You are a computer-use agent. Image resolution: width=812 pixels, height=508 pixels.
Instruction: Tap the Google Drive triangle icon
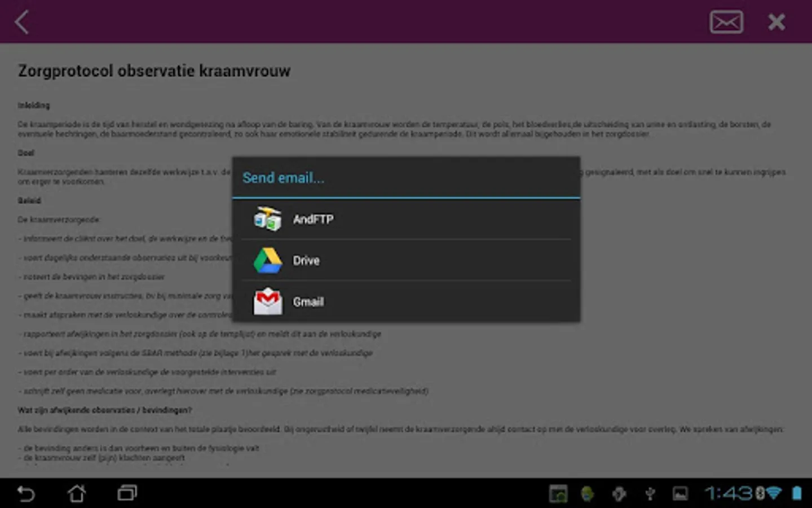point(267,260)
